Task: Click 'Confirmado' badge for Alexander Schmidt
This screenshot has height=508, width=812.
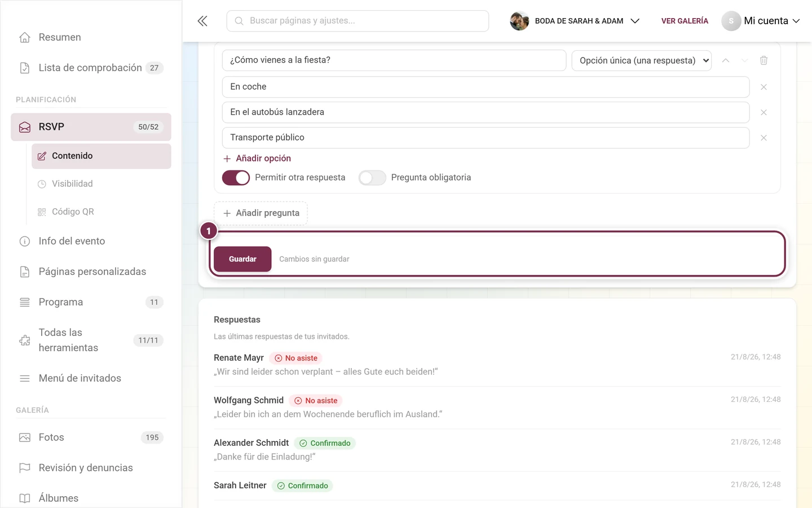Action: (325, 443)
